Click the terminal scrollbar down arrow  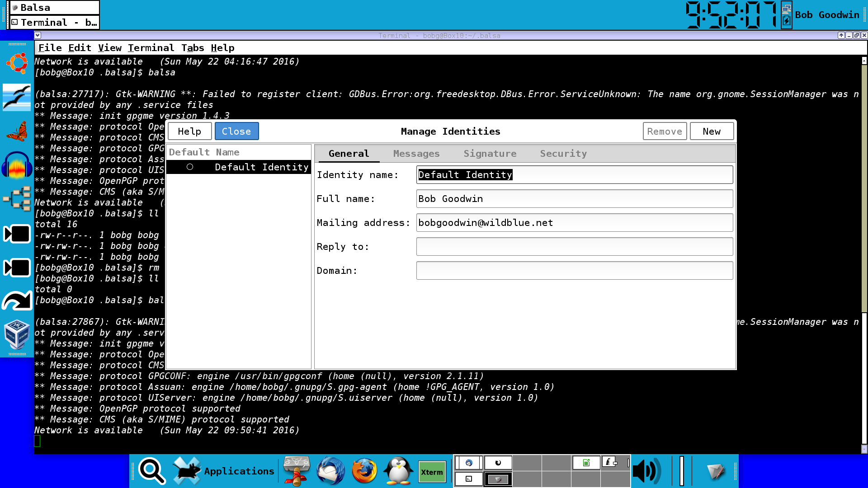864,449
